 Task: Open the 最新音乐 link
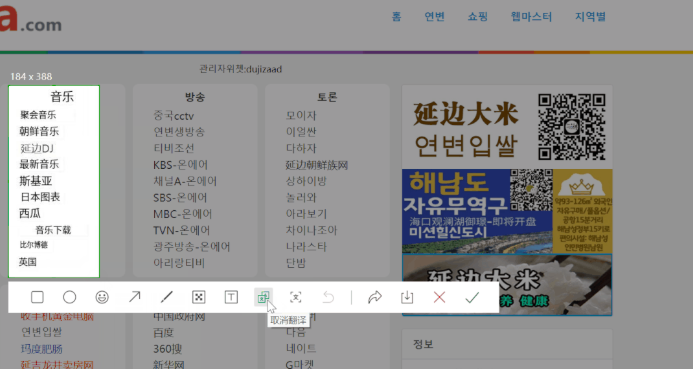(39, 164)
